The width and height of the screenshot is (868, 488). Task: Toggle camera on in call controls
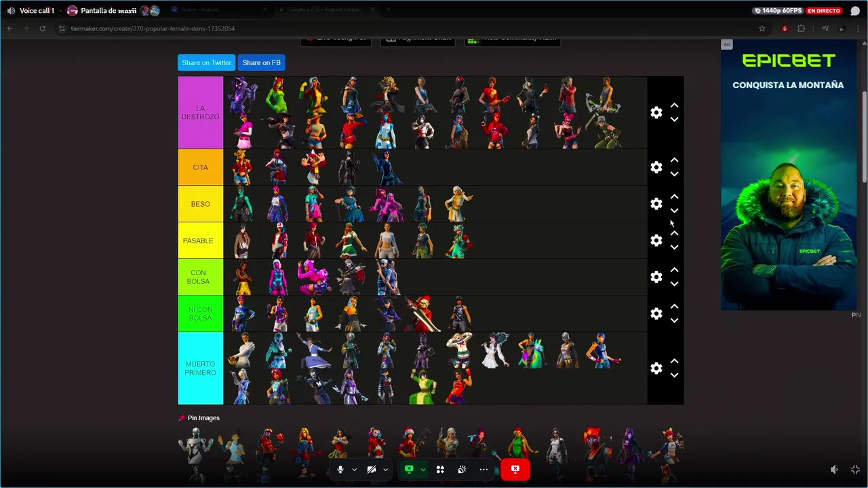pyautogui.click(x=372, y=469)
